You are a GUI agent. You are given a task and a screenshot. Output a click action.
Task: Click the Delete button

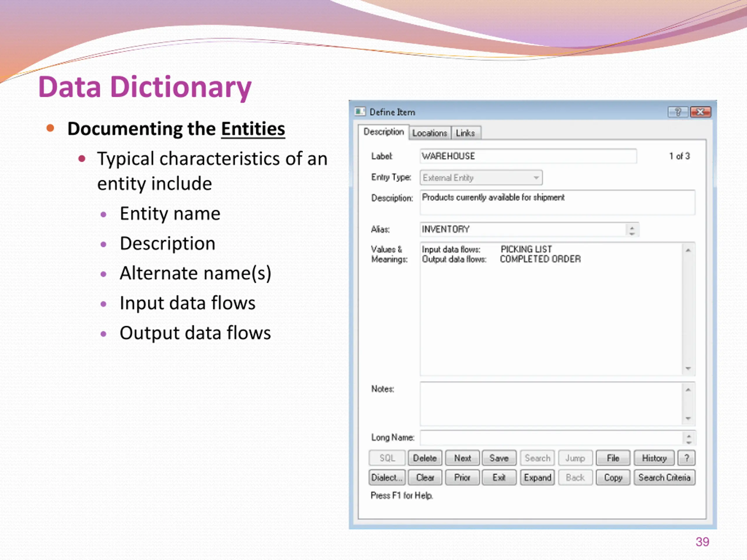click(x=425, y=458)
